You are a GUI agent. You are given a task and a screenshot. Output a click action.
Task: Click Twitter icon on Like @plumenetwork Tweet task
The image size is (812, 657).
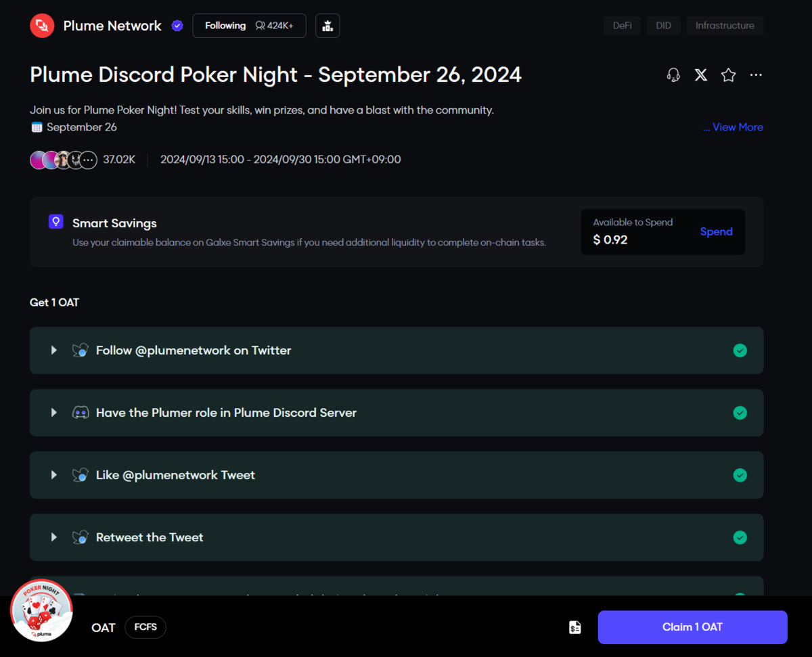81,475
